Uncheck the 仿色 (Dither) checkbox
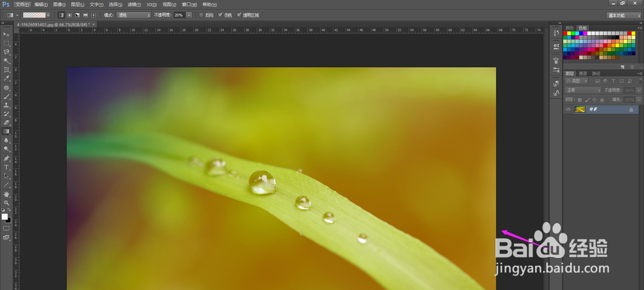 point(220,15)
